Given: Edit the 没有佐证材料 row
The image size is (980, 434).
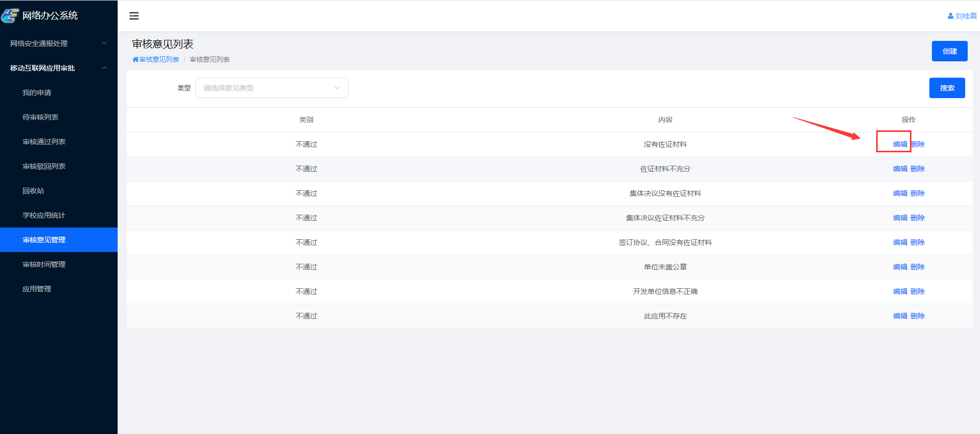Looking at the screenshot, I should [x=900, y=144].
